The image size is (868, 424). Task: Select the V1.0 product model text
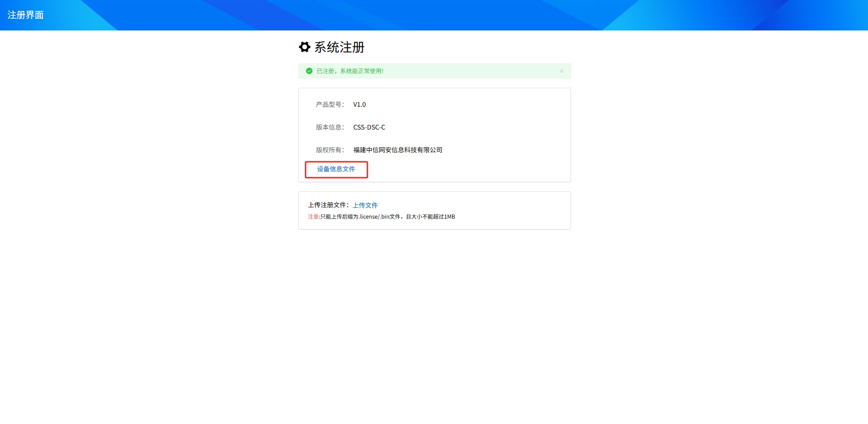359,105
